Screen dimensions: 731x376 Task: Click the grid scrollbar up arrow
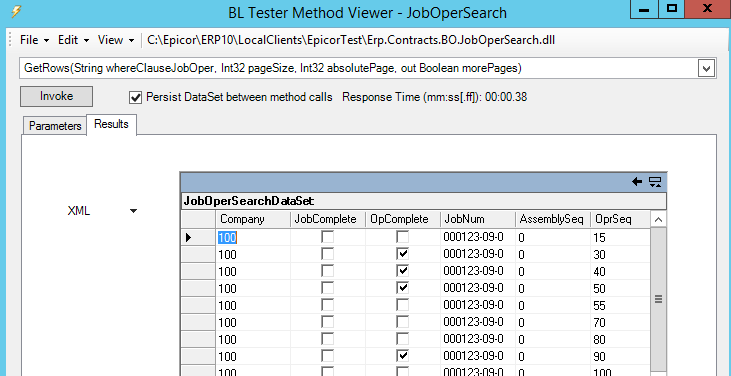coord(658,219)
